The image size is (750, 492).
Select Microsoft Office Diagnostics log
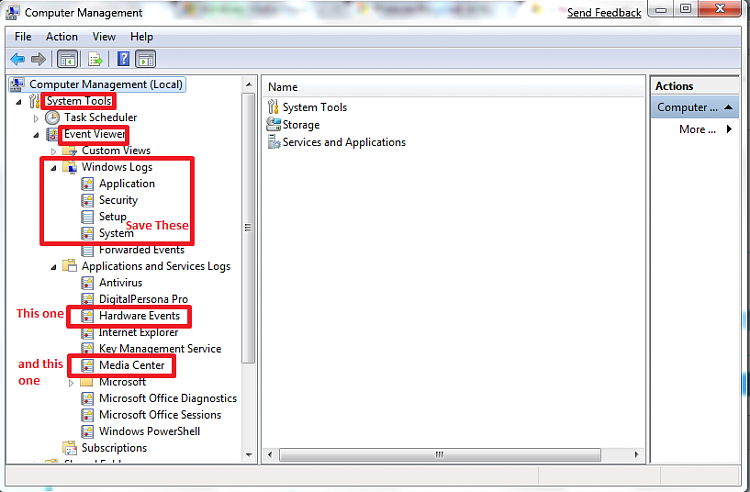coord(168,398)
